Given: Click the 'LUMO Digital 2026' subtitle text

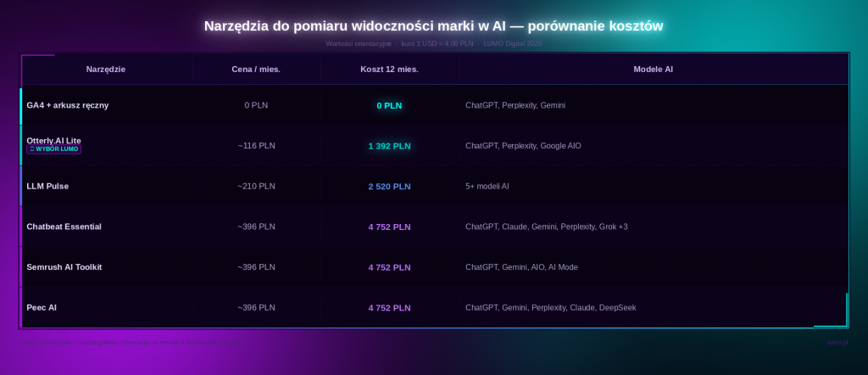Looking at the screenshot, I should 513,44.
